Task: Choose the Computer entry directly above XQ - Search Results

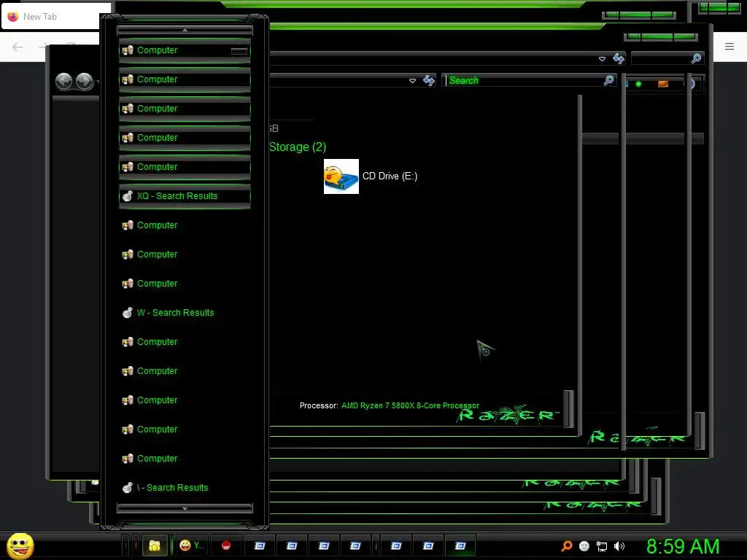Action: click(x=185, y=167)
